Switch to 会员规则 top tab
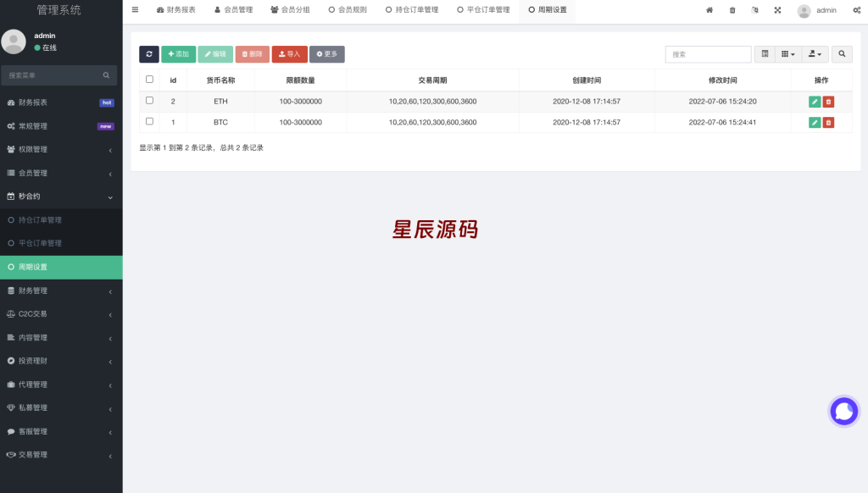 coord(348,10)
